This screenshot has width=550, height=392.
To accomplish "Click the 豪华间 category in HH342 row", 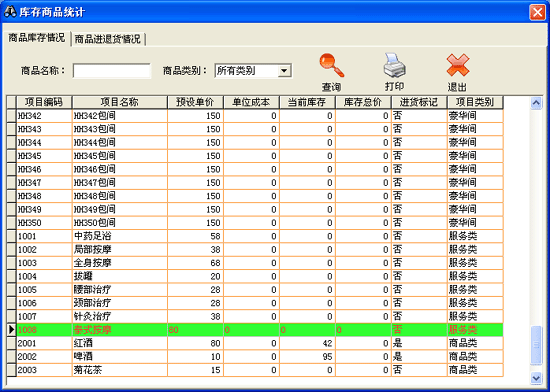I will 463,116.
